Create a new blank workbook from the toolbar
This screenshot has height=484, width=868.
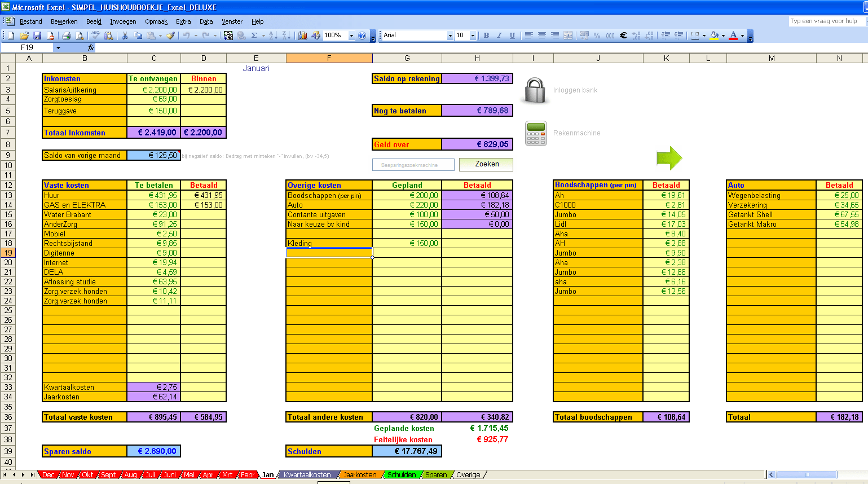(x=11, y=36)
